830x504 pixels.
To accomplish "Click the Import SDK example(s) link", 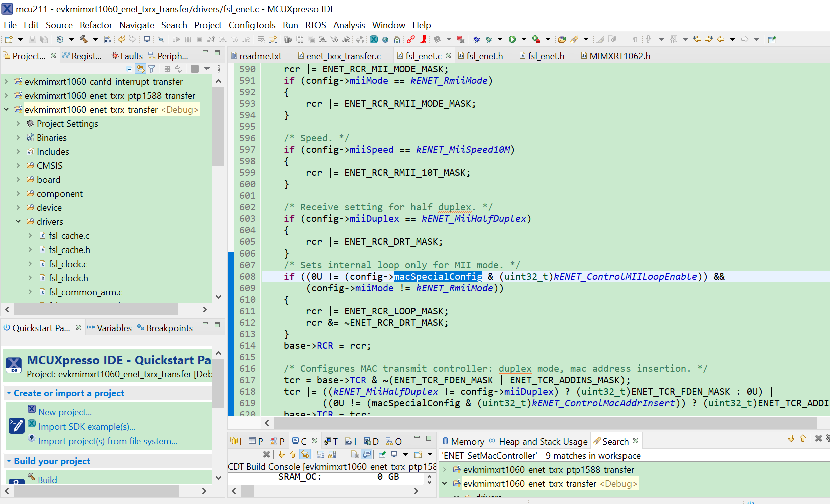I will click(87, 426).
